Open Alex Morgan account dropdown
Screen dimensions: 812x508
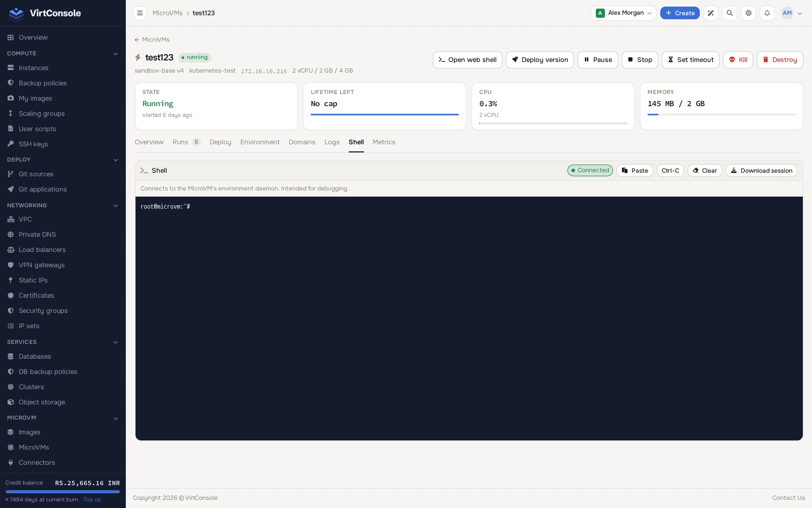pos(623,13)
